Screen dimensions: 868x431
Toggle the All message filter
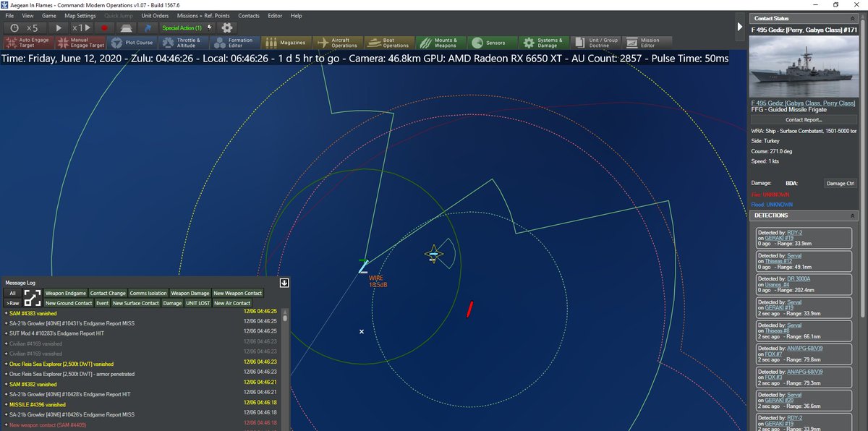[12, 293]
